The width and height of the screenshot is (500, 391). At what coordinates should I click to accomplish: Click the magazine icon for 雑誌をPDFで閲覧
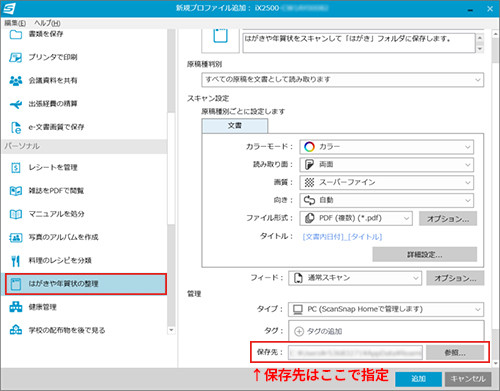16,191
